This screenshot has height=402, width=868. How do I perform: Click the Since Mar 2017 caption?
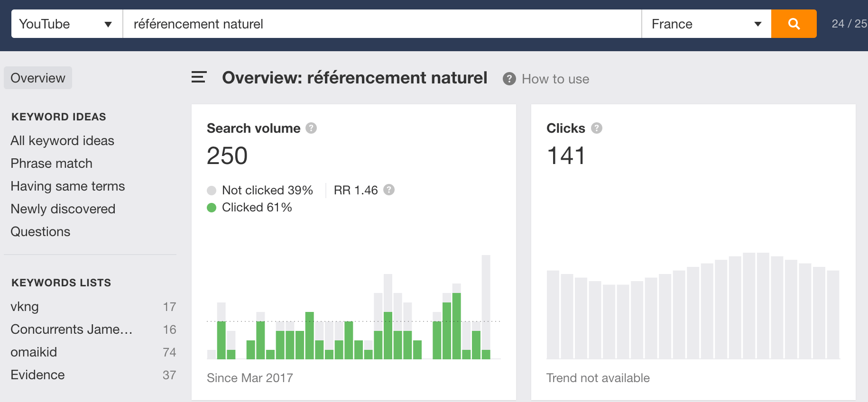[250, 378]
